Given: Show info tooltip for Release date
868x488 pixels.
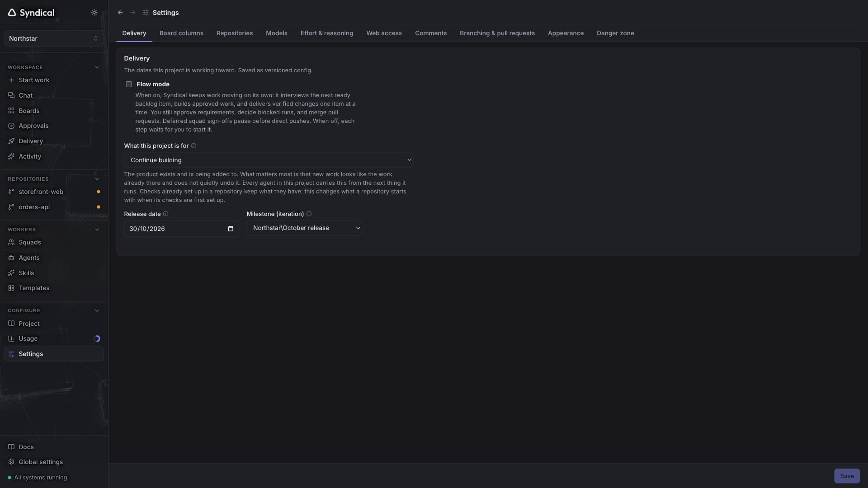Looking at the screenshot, I should coord(165,214).
